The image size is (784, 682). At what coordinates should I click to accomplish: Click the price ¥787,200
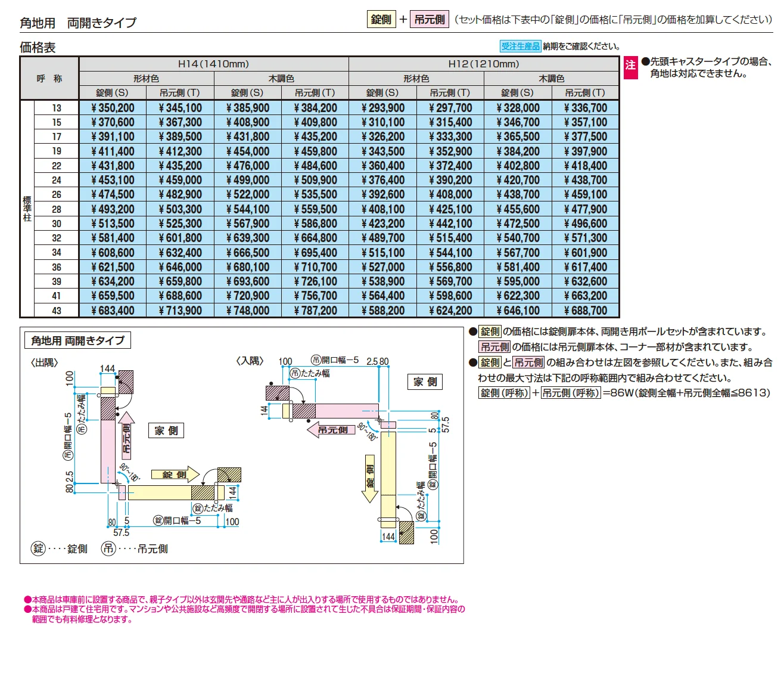coord(315,311)
